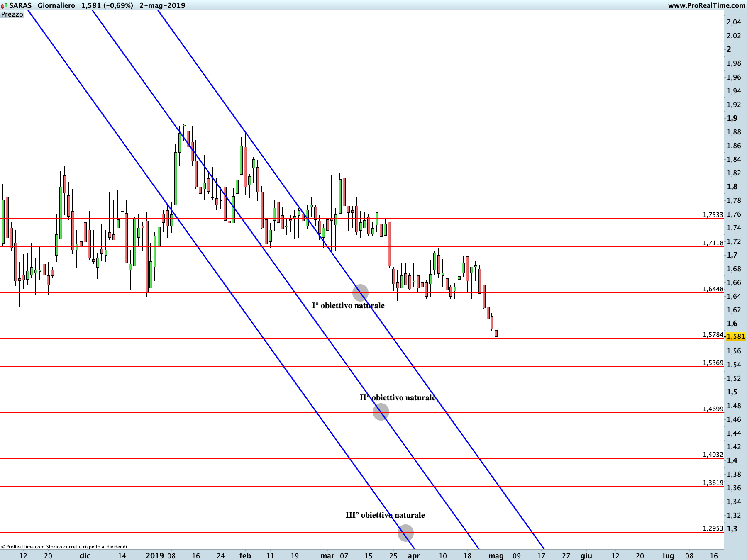Click the 1,5 value on price axis
The height and width of the screenshot is (560, 747).
[x=732, y=392]
